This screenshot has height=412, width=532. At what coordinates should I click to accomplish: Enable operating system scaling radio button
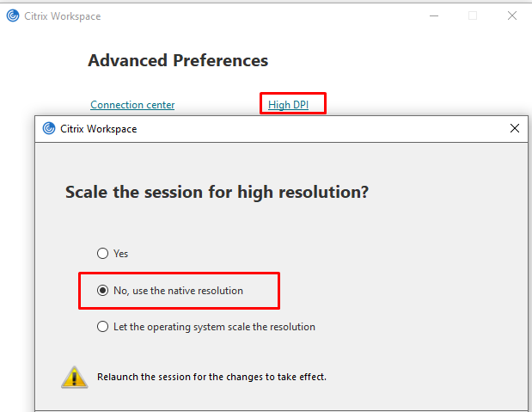click(x=103, y=327)
